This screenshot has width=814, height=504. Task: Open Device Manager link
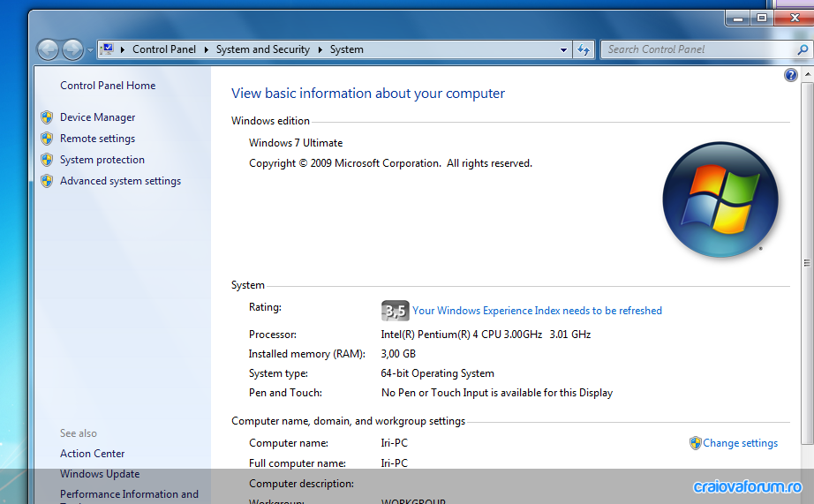[x=98, y=117]
